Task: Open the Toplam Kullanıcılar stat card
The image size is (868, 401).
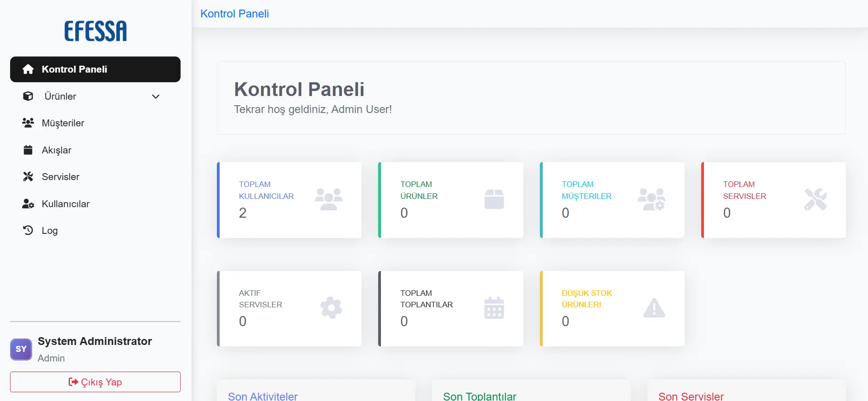Action: [289, 200]
